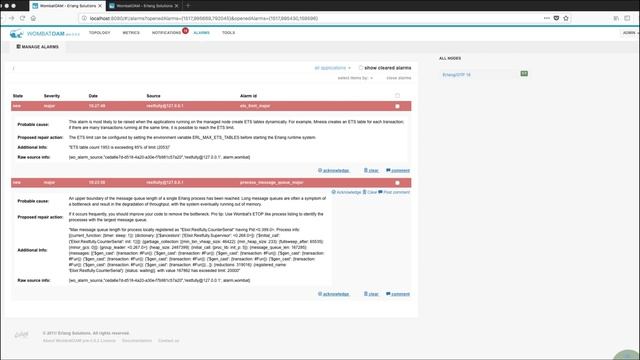640x360 pixels.
Task: Open the Tools menu
Action: click(x=228, y=33)
